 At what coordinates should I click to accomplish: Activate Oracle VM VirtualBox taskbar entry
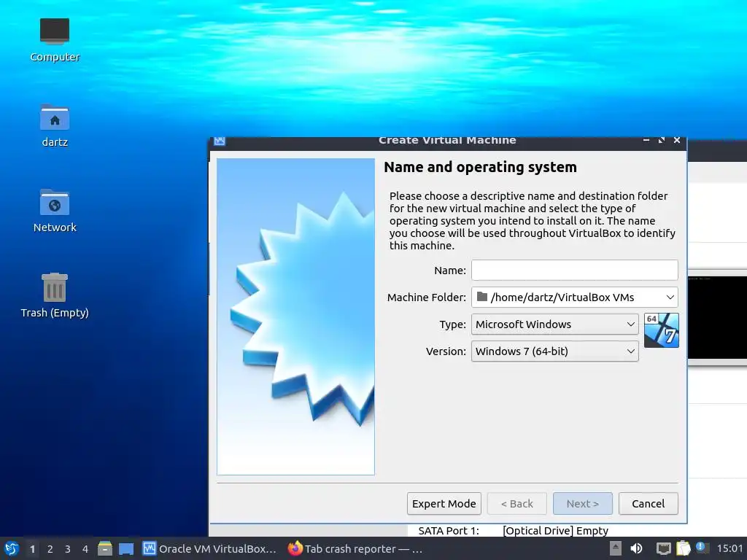[x=209, y=549]
